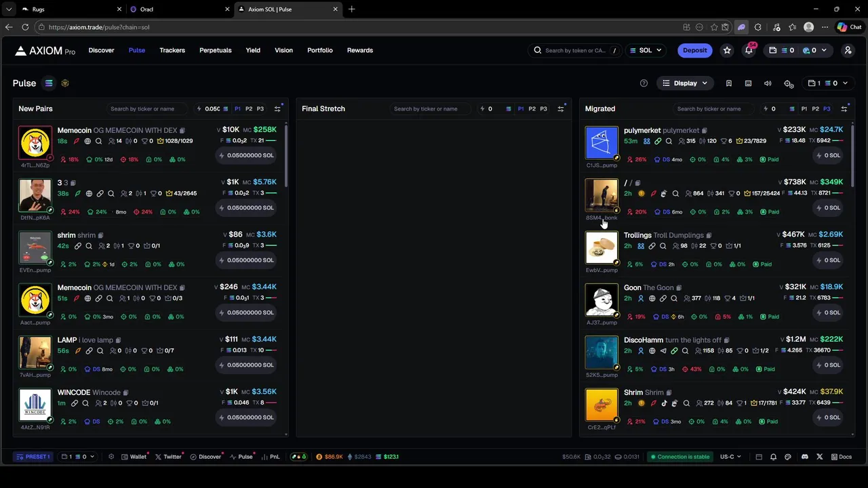Click the Deposit button
This screenshot has width=868, height=488.
pos(694,50)
